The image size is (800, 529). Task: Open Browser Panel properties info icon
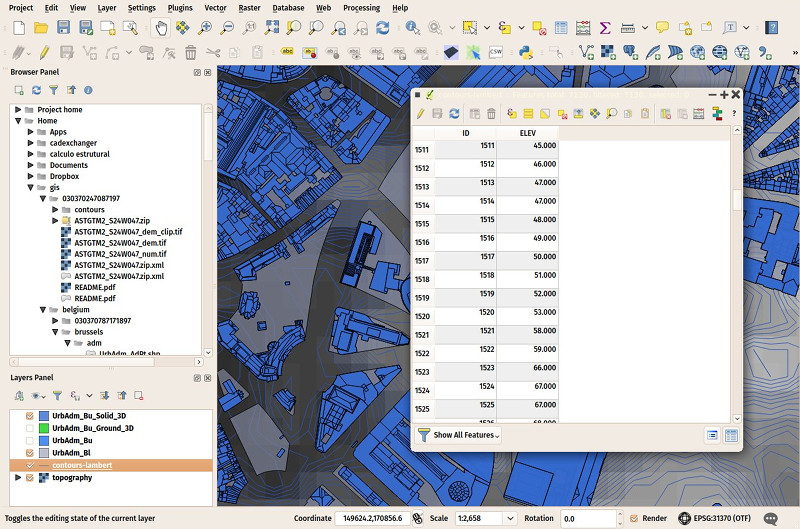88,90
